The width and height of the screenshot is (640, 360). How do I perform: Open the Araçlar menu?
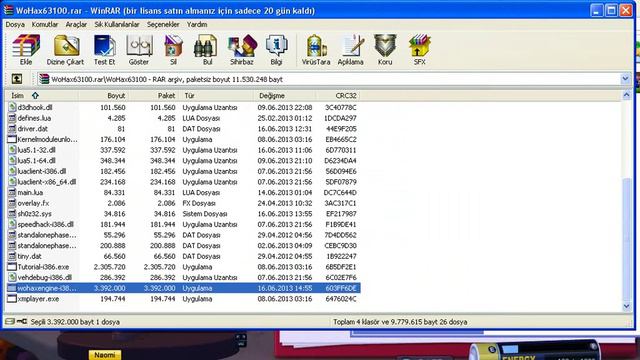click(76, 24)
